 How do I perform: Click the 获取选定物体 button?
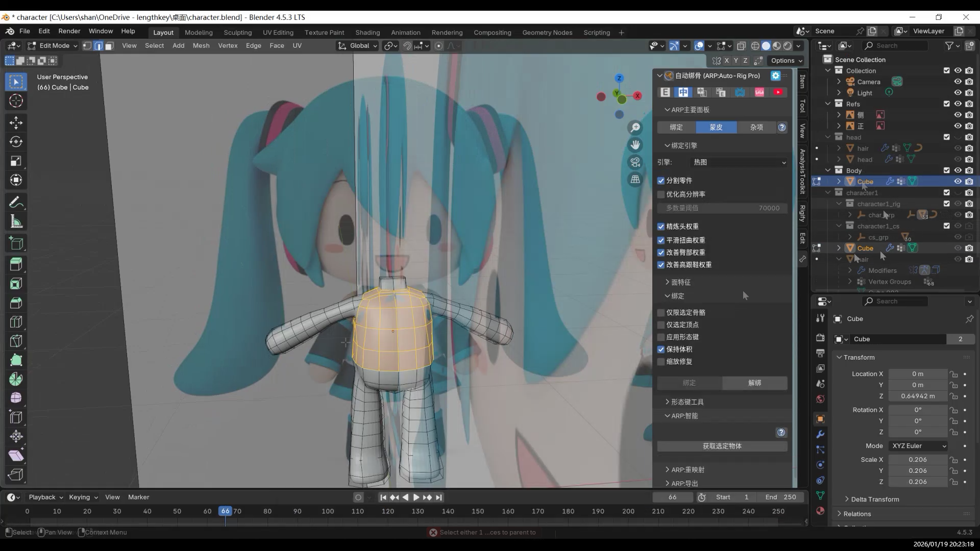pos(722,446)
